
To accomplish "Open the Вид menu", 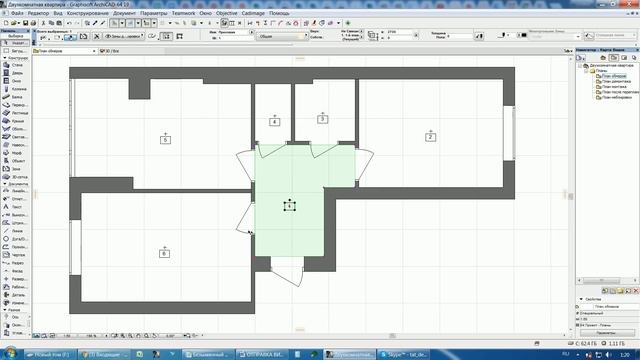I will [58, 13].
